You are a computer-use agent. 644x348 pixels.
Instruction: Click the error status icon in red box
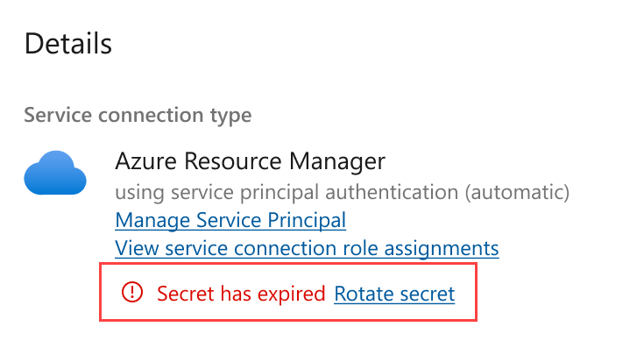coord(131,293)
